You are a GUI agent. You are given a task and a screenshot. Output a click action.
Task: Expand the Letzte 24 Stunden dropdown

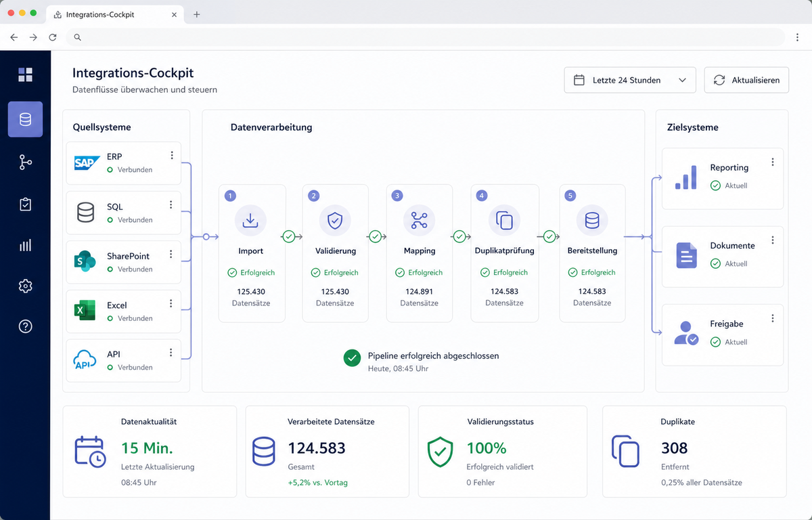click(x=629, y=80)
